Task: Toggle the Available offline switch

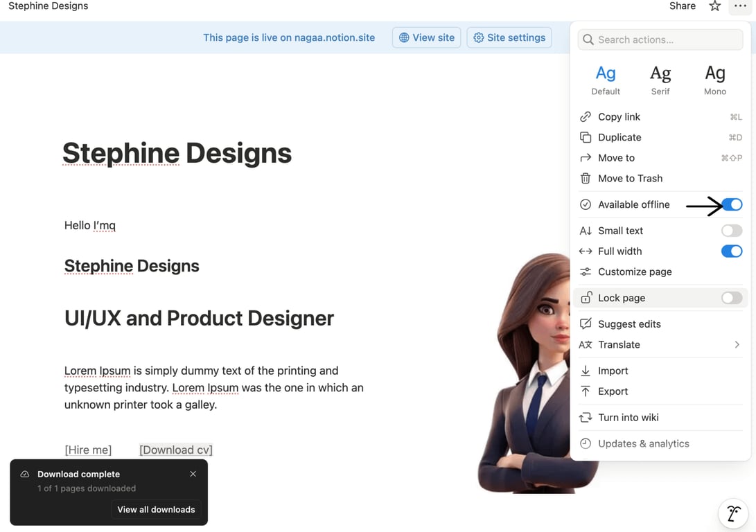Action: (732, 204)
